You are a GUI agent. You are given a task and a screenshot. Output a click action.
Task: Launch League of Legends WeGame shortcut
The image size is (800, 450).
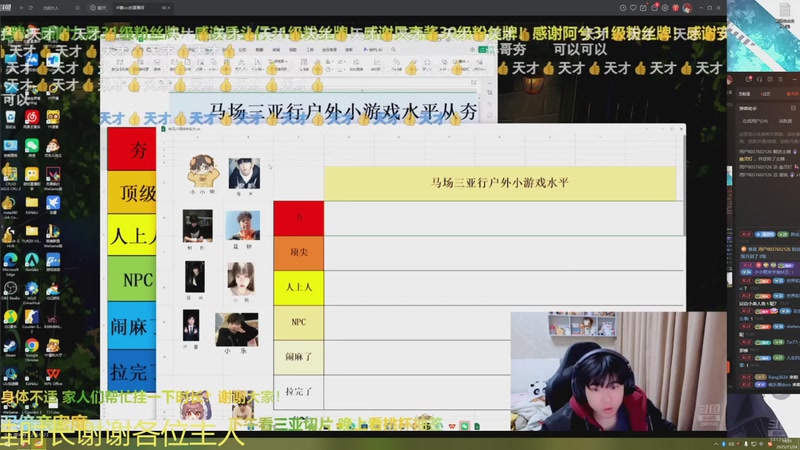point(53,232)
